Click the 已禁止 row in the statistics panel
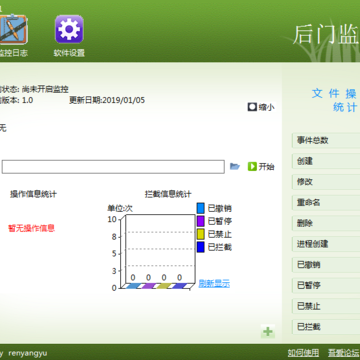The width and height of the screenshot is (360, 360). [x=326, y=306]
